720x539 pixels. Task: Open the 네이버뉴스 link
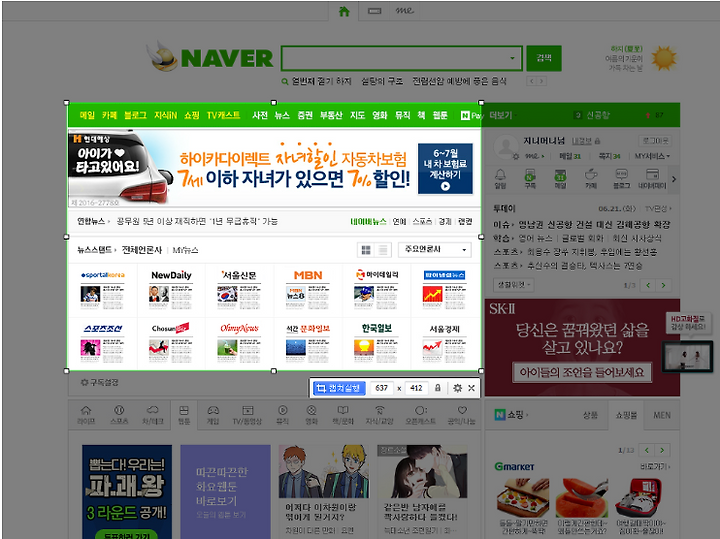368,221
